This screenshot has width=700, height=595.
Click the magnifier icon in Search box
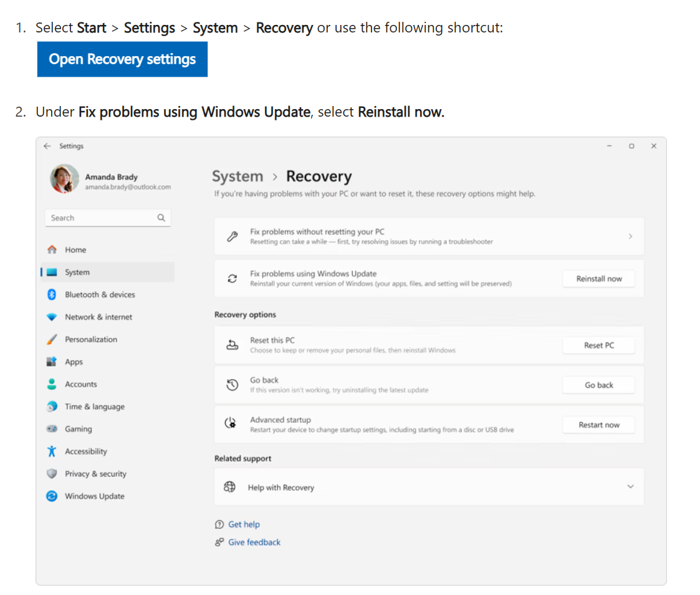161,218
